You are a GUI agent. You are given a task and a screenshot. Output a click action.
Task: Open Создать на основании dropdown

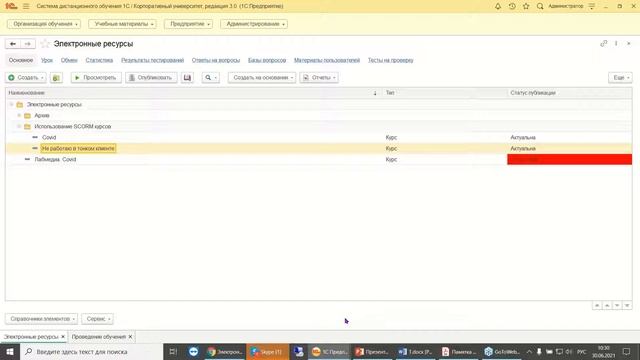(262, 78)
